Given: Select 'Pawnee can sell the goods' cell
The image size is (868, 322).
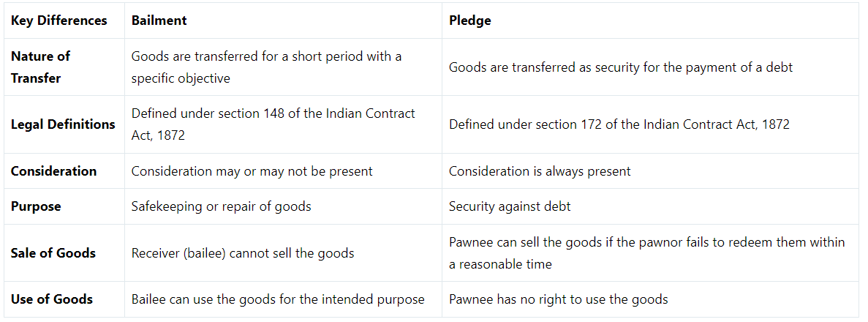Looking at the screenshot, I should tap(646, 252).
